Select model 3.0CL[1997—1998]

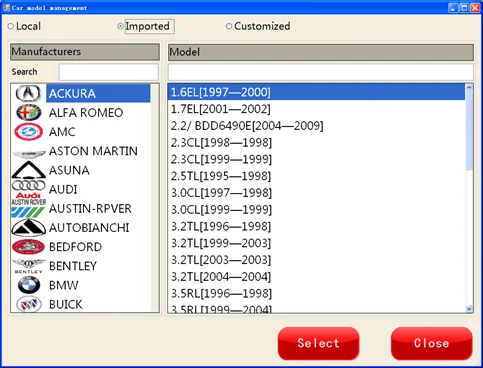coord(316,193)
